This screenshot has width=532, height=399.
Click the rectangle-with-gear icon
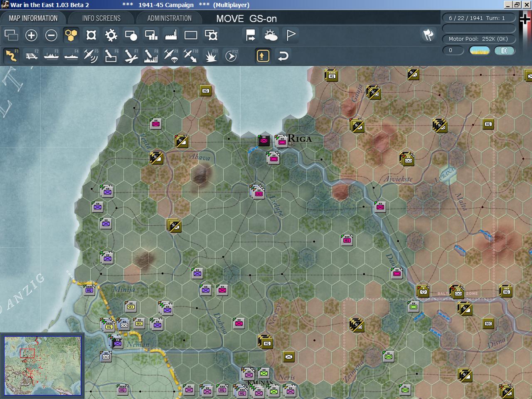coord(211,35)
